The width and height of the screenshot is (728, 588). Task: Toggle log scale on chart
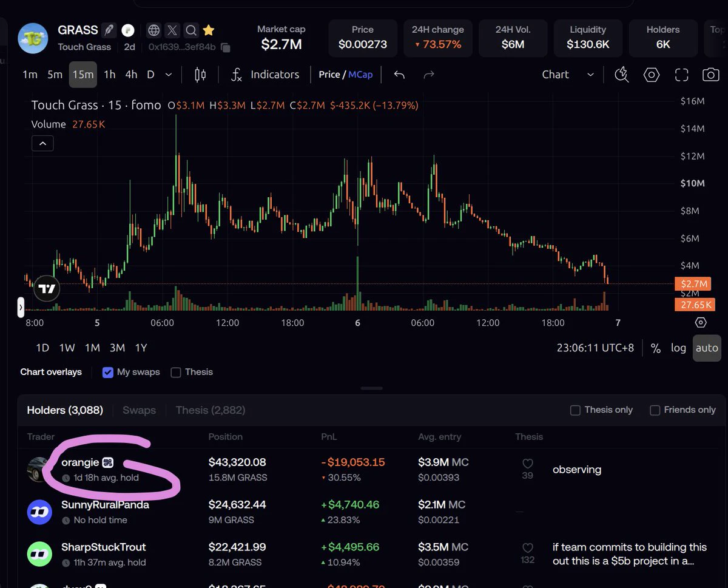(x=678, y=348)
